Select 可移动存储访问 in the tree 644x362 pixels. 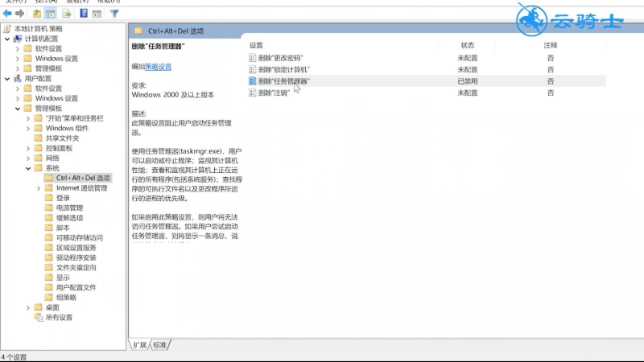80,237
